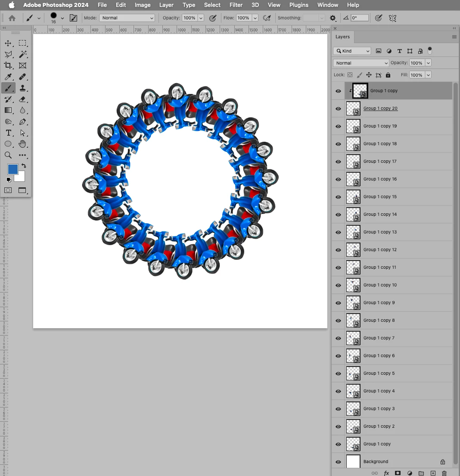This screenshot has width=460, height=476.
Task: Open the Opacity slider dropdown in options bar
Action: tap(201, 18)
